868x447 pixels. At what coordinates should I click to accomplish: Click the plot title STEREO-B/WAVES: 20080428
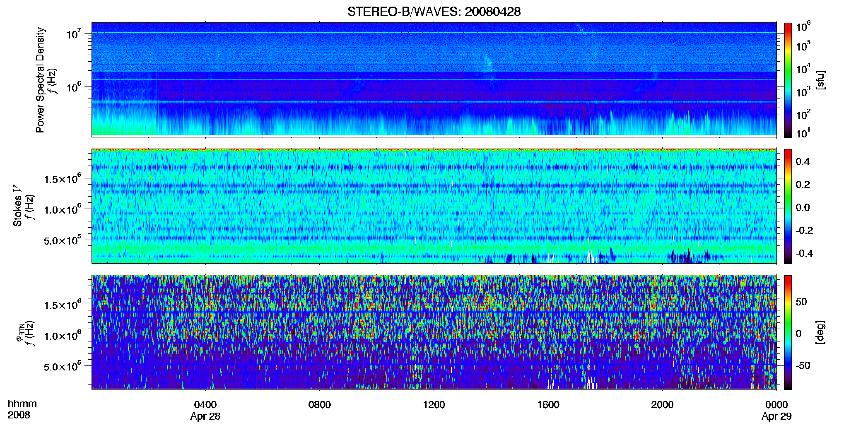click(434, 12)
